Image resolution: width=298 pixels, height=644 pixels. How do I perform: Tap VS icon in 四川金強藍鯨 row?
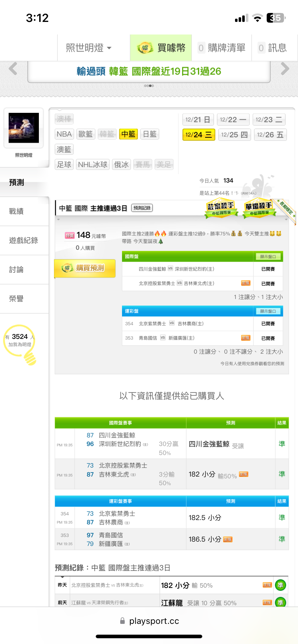coord(171,268)
